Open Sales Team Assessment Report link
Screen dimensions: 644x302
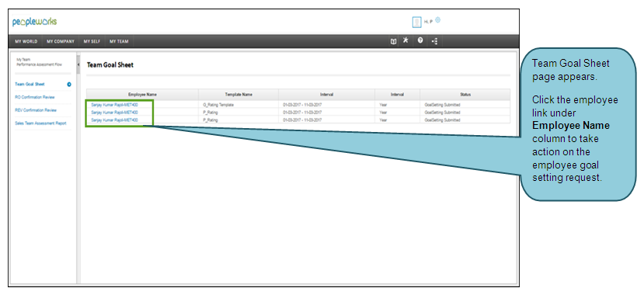pyautogui.click(x=40, y=123)
